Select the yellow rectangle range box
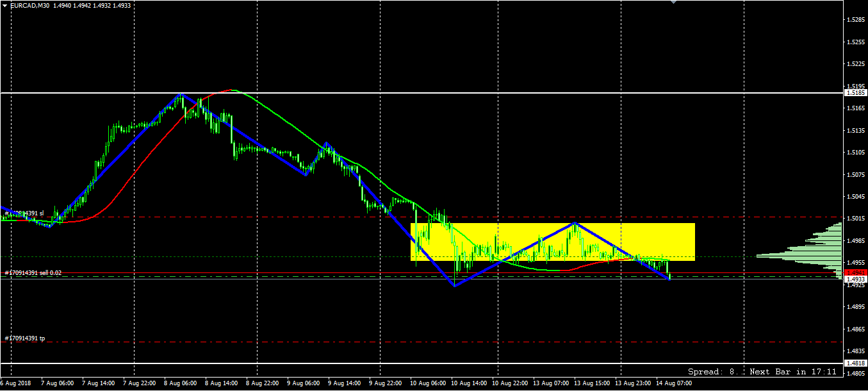The height and width of the screenshot is (391, 868). click(x=553, y=242)
